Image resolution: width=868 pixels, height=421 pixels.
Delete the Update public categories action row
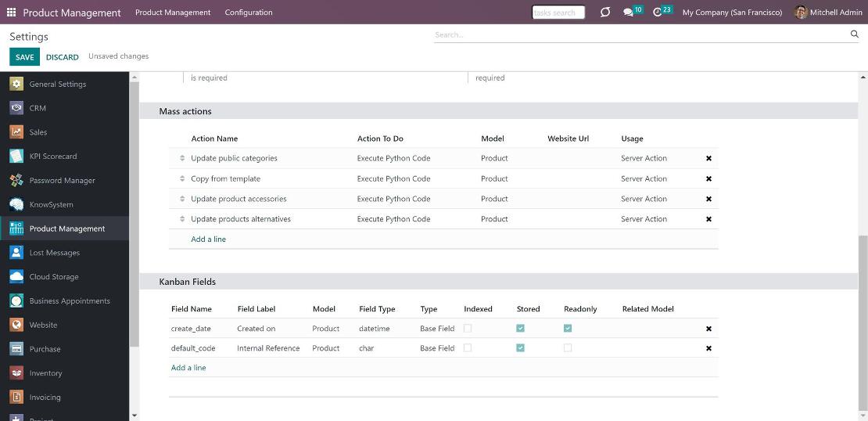click(x=708, y=158)
